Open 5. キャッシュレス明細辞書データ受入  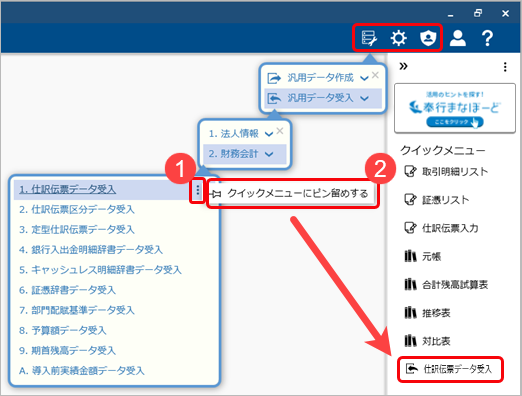(100, 270)
